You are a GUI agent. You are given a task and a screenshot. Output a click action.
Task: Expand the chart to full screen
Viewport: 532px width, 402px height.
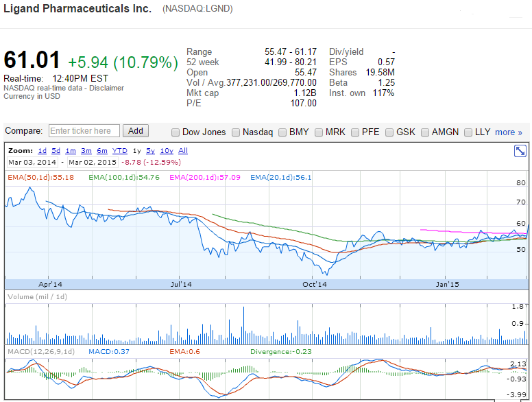[520, 151]
